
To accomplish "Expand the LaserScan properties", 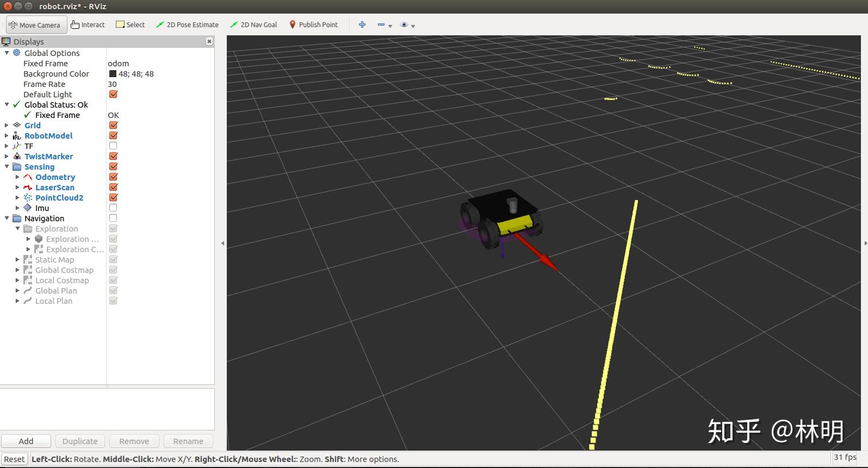I will tap(17, 187).
